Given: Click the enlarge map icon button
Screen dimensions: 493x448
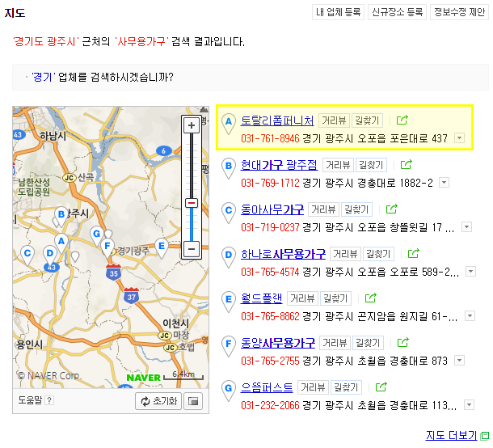Looking at the screenshot, I should [193, 401].
